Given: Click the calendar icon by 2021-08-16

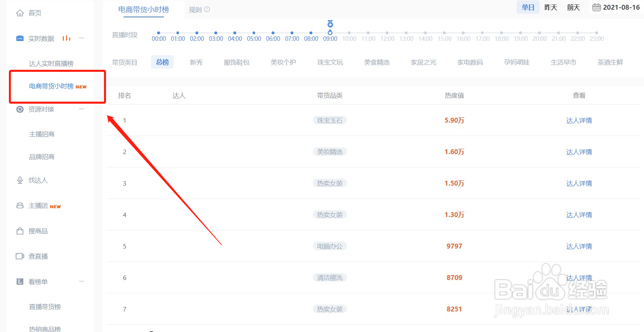Looking at the screenshot, I should tap(596, 7).
